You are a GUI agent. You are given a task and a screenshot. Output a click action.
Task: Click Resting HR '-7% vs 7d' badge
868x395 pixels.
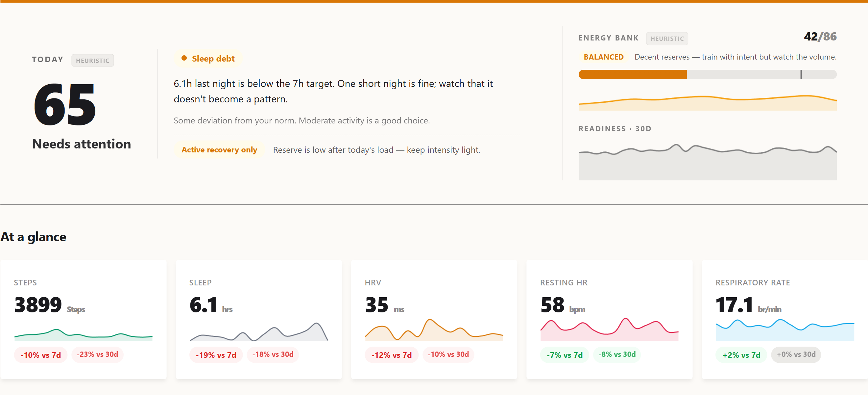pos(565,355)
